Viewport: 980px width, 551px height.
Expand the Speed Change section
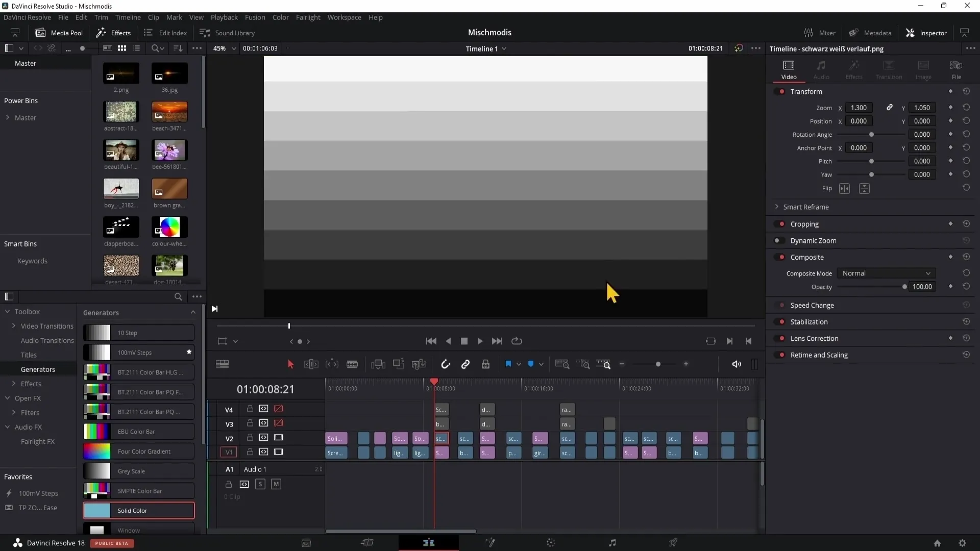pyautogui.click(x=813, y=305)
